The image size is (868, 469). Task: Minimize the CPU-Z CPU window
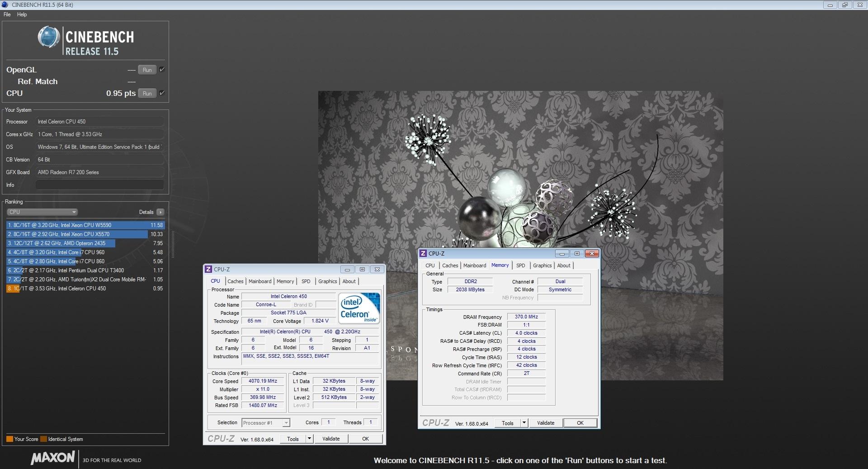click(347, 269)
